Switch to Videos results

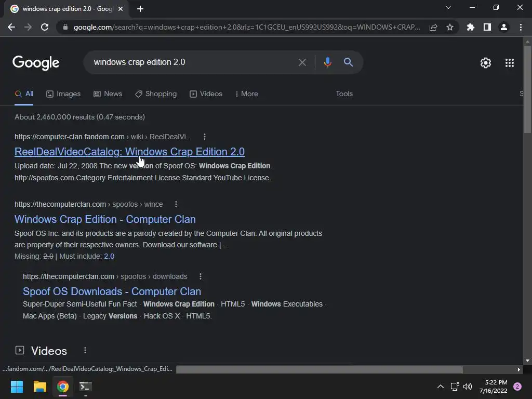[206, 94]
